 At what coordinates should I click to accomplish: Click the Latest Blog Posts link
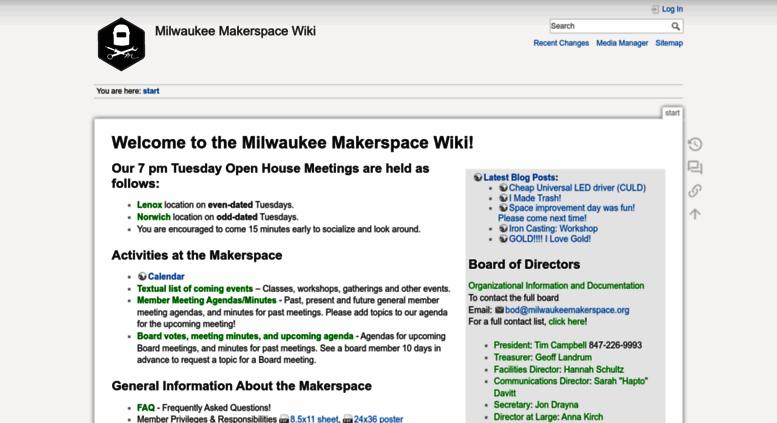pos(519,177)
